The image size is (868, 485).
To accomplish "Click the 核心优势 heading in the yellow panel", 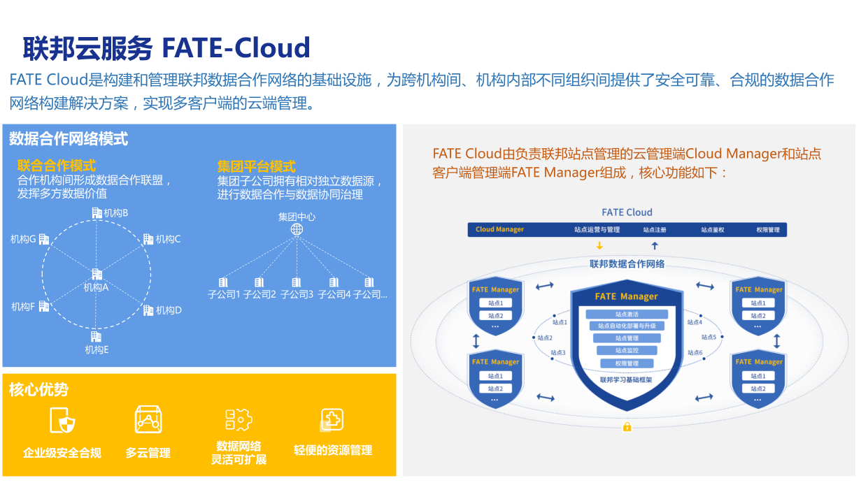I will pyautogui.click(x=38, y=389).
